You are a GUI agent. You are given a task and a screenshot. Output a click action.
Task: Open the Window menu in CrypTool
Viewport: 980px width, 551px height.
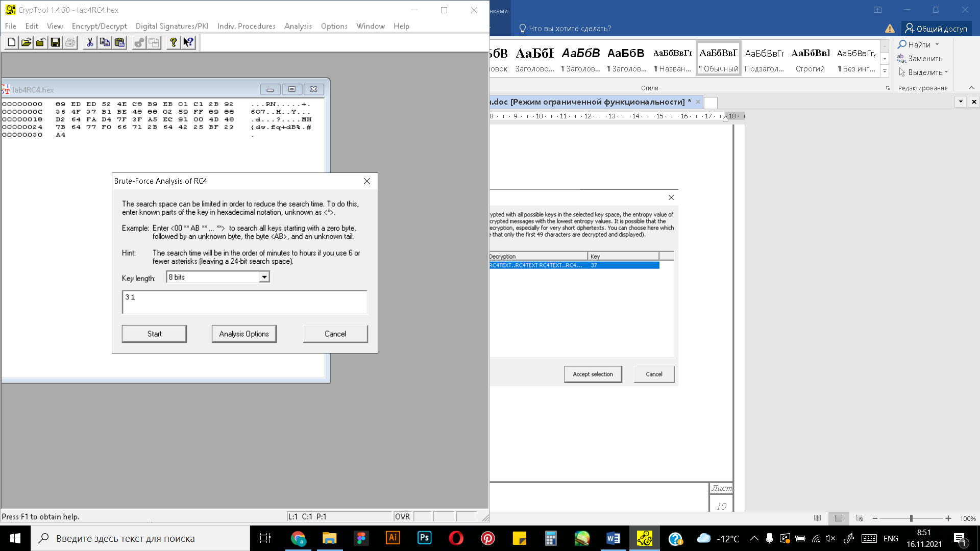pos(371,26)
